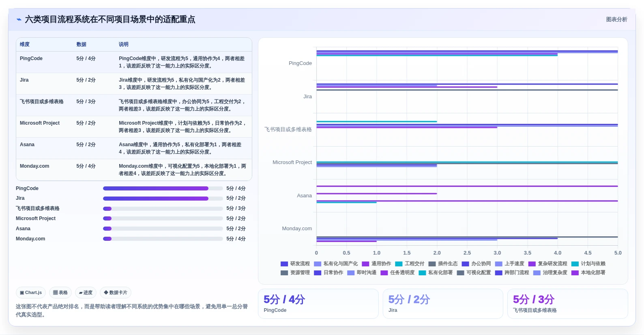Click the Microsoft Project progress bar
The width and height of the screenshot is (644, 335).
tap(163, 218)
